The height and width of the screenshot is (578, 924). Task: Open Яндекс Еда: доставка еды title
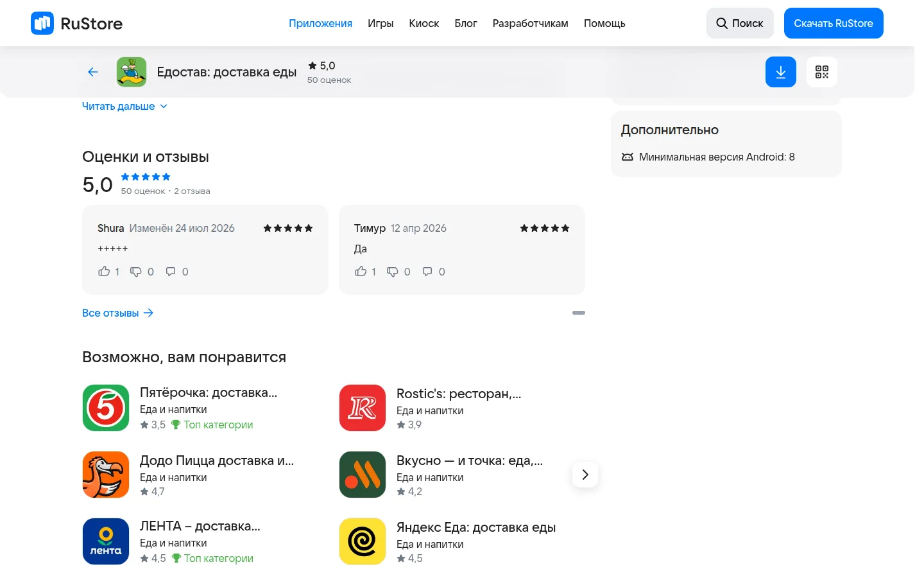click(x=476, y=527)
